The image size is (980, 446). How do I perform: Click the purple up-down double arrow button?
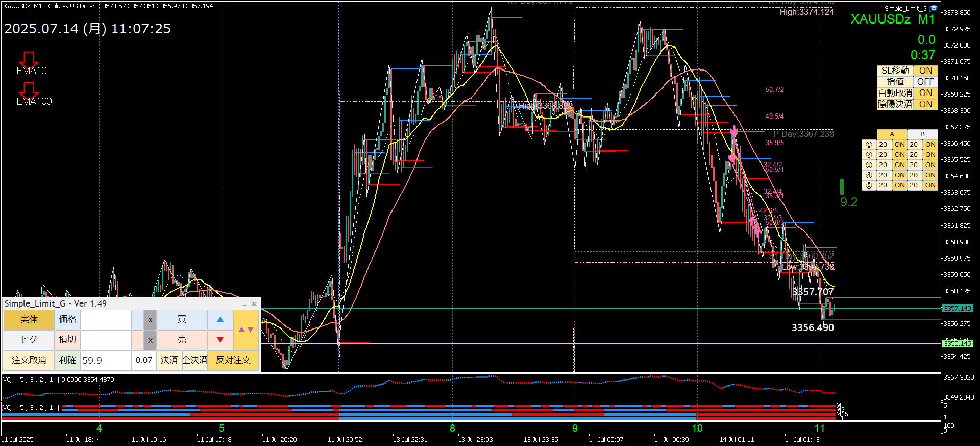(x=246, y=330)
